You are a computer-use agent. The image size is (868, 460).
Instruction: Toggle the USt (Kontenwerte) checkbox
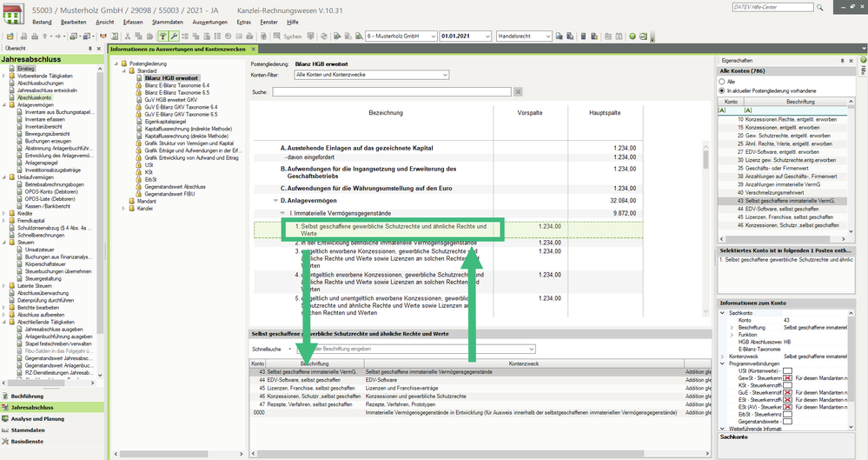[x=787, y=370]
